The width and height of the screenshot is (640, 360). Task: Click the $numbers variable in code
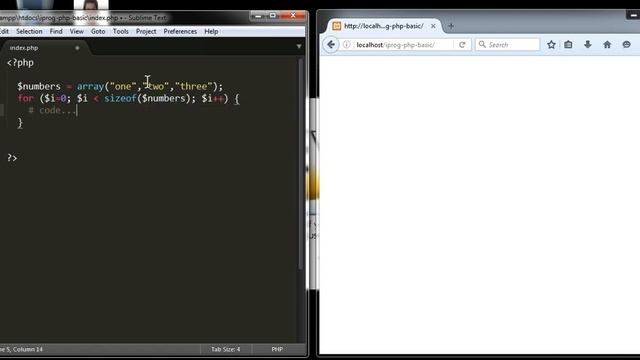click(x=39, y=87)
